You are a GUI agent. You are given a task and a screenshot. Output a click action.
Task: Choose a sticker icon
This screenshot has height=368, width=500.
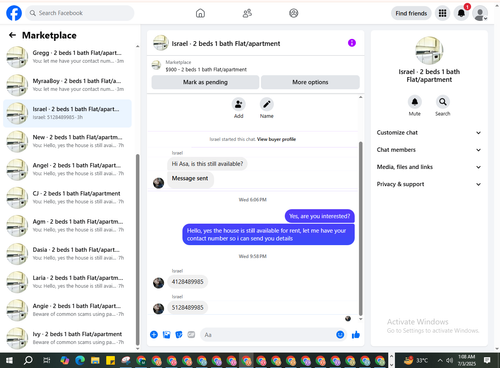179,335
